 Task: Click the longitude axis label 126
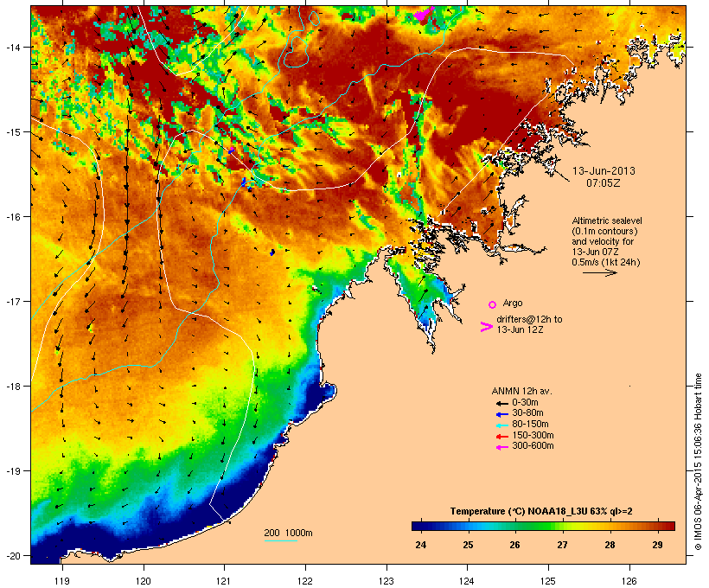[x=629, y=581]
